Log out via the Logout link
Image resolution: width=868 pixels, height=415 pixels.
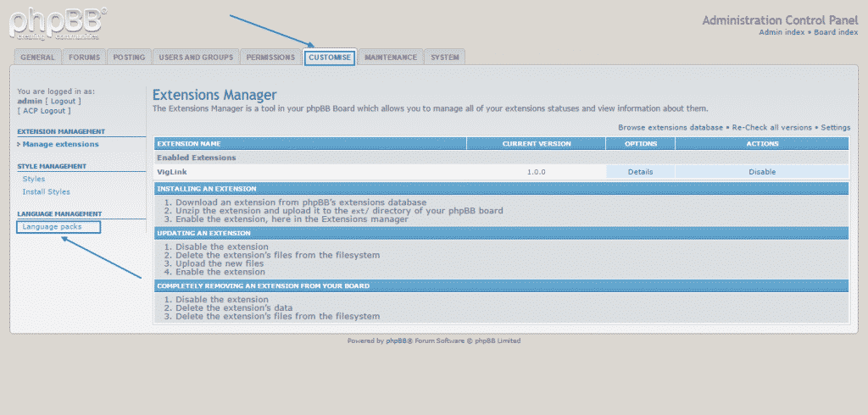click(64, 101)
